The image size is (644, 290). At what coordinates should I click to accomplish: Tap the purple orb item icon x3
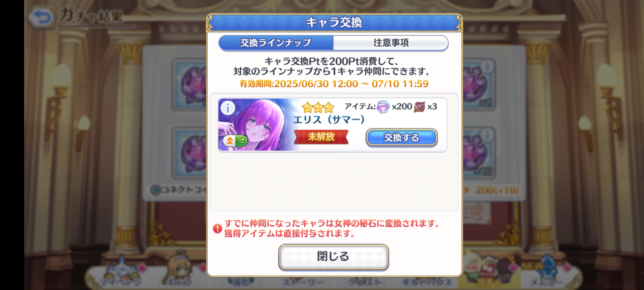[419, 107]
